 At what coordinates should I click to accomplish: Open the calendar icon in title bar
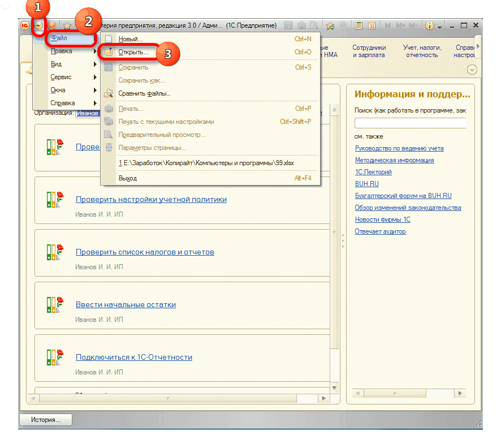click(372, 25)
